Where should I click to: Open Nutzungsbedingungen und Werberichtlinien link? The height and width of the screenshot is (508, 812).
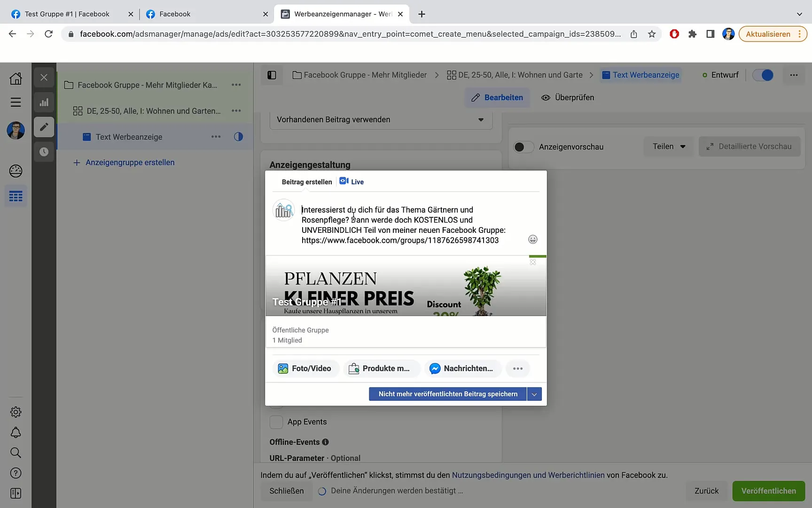tap(528, 475)
